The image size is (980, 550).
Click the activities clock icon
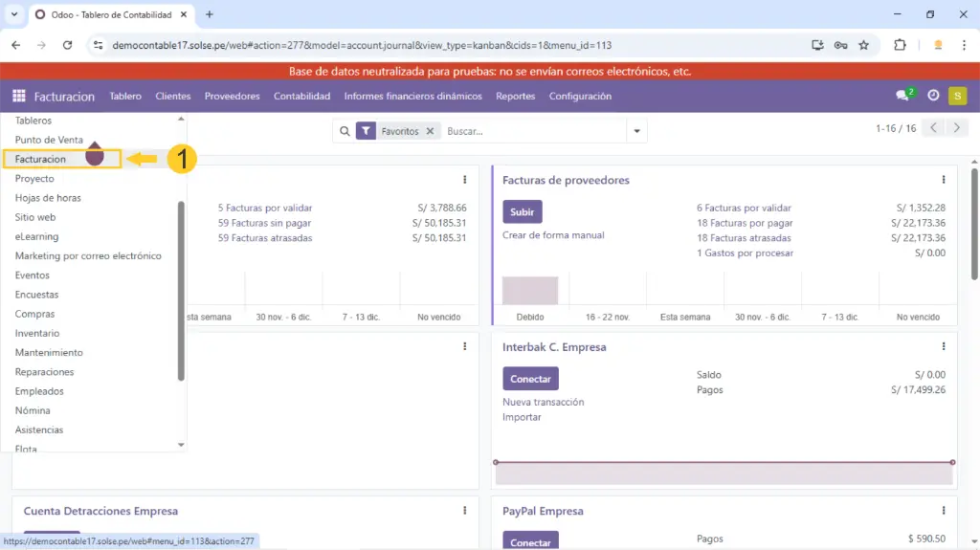click(933, 96)
